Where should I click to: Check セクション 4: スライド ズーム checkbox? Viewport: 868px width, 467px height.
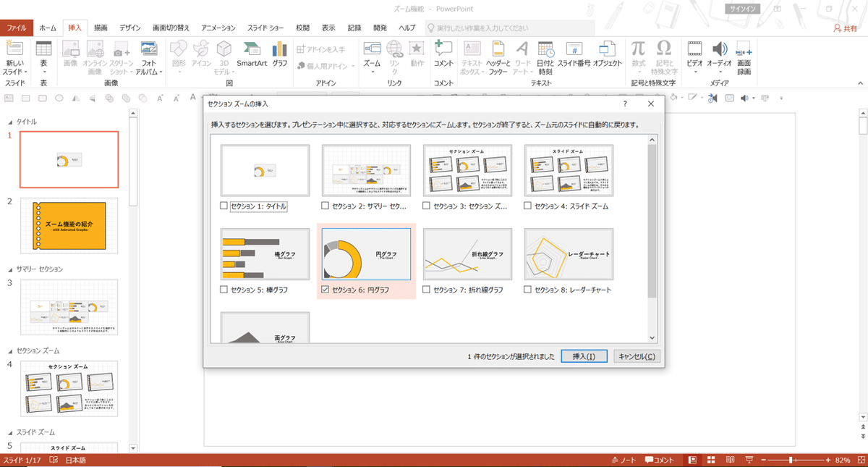pos(528,206)
